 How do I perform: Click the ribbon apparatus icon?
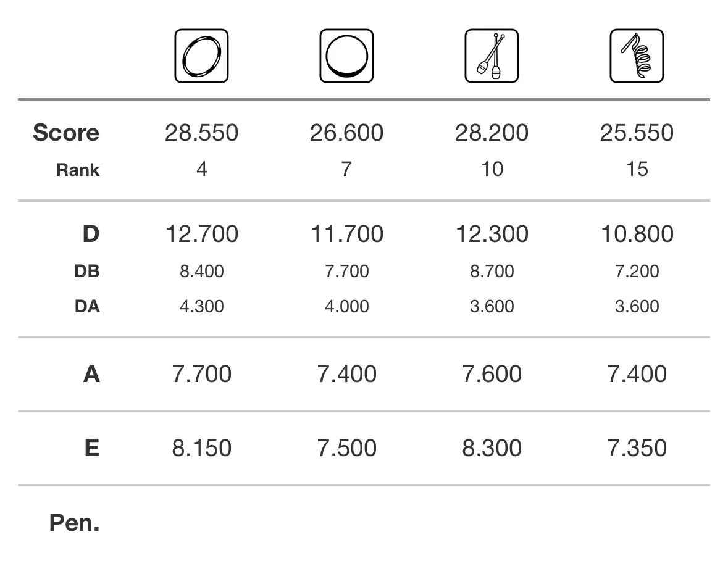click(x=637, y=56)
